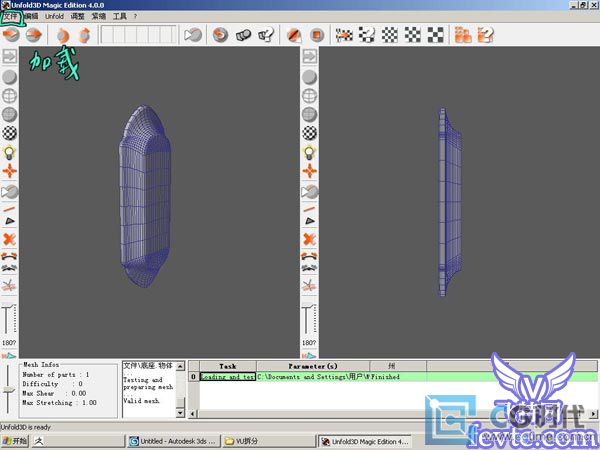Adjust the angle slider in 3D view sidebar
The image size is (600, 450).
pos(9,319)
